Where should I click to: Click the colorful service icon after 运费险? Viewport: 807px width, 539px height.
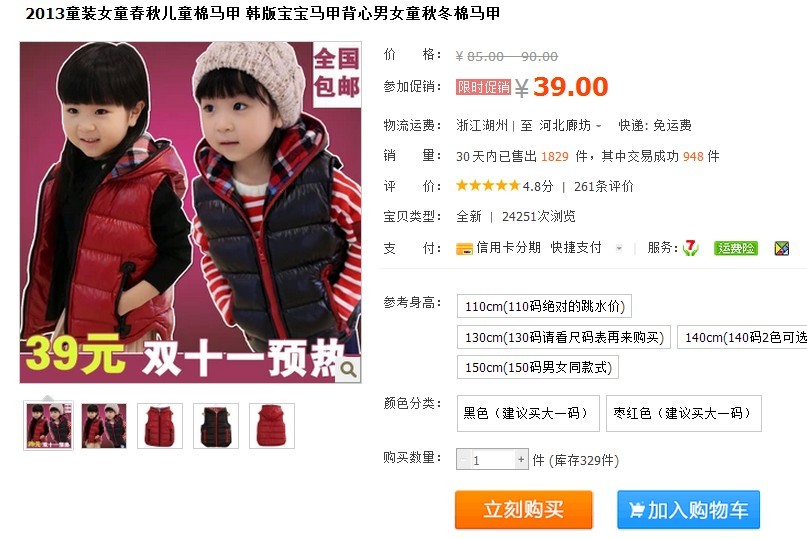(x=782, y=248)
